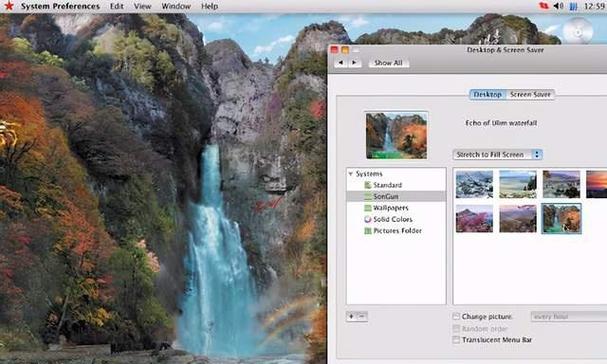Click the CD disc icon on desktop
The width and height of the screenshot is (607, 364).
[578, 30]
